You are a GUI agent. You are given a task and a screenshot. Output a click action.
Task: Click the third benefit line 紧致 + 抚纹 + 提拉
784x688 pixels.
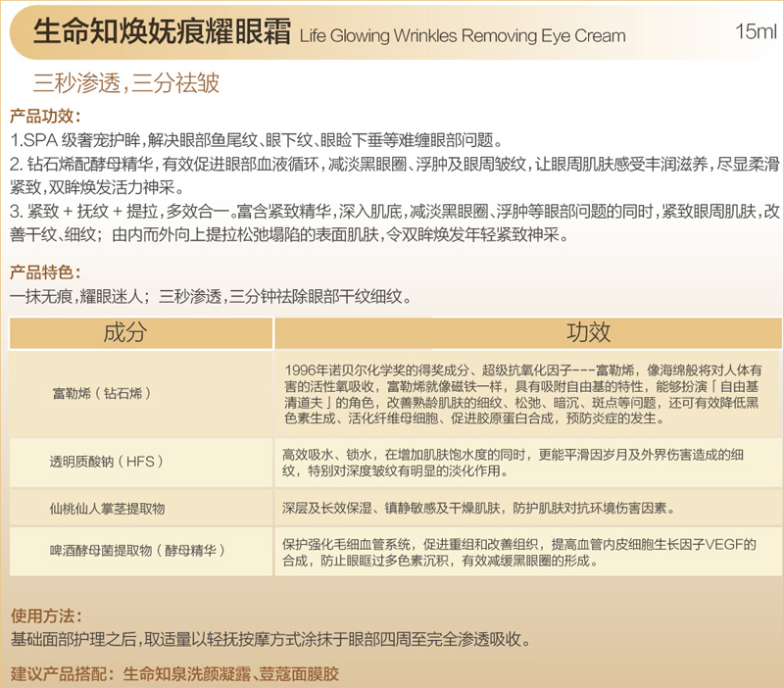click(x=392, y=212)
